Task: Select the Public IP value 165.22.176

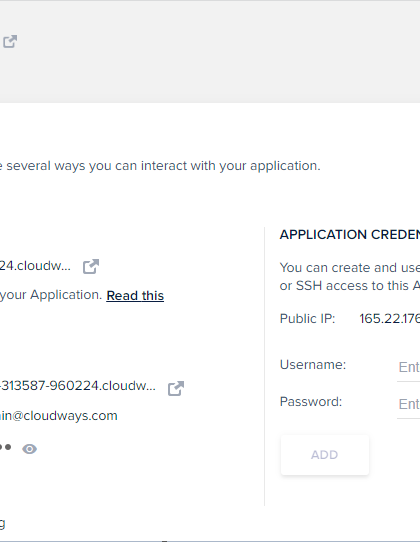Action: [x=390, y=319]
